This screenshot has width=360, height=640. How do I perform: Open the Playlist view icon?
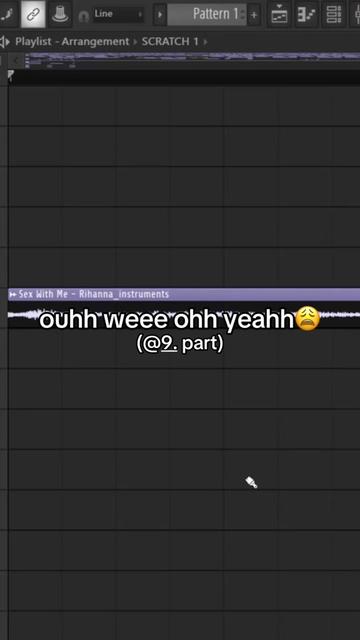tap(279, 14)
